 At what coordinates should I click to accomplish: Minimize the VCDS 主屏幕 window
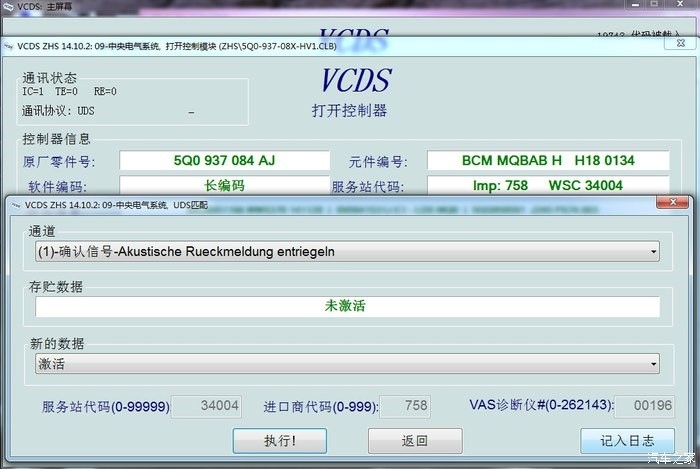tap(636, 4)
